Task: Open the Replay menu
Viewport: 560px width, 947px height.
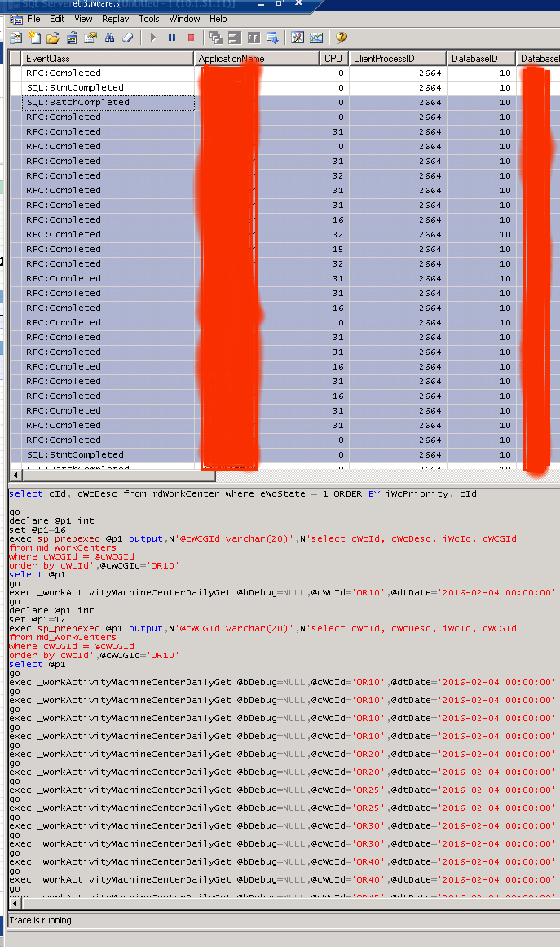Action: pos(115,20)
